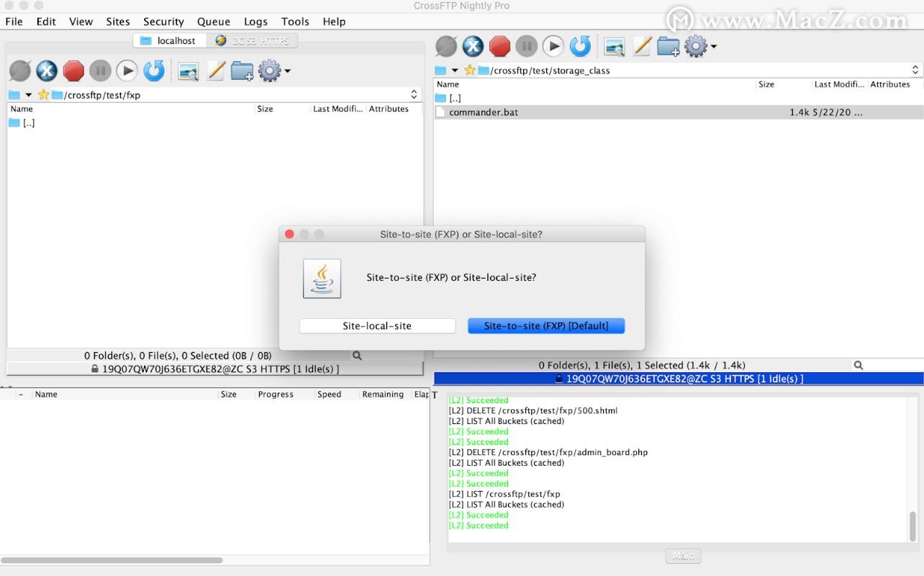Image resolution: width=924 pixels, height=576 pixels.
Task: Click the play icon in left pane toolbar
Action: (x=127, y=71)
